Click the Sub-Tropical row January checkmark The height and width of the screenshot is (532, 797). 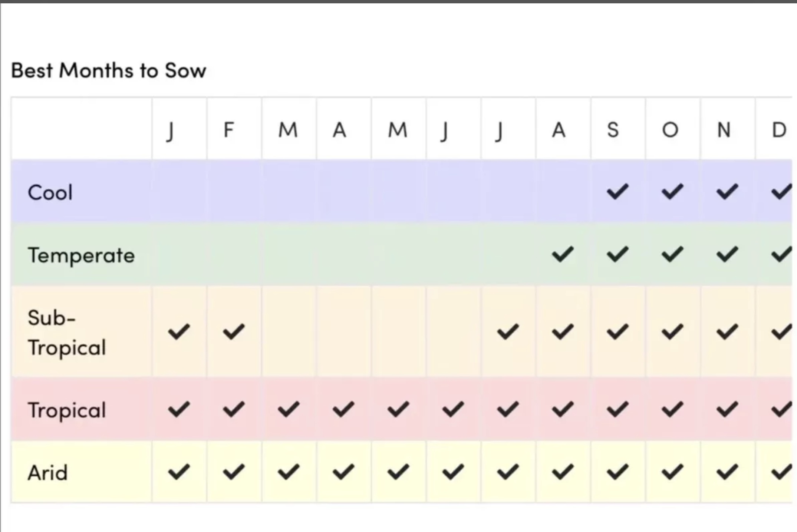point(179,331)
